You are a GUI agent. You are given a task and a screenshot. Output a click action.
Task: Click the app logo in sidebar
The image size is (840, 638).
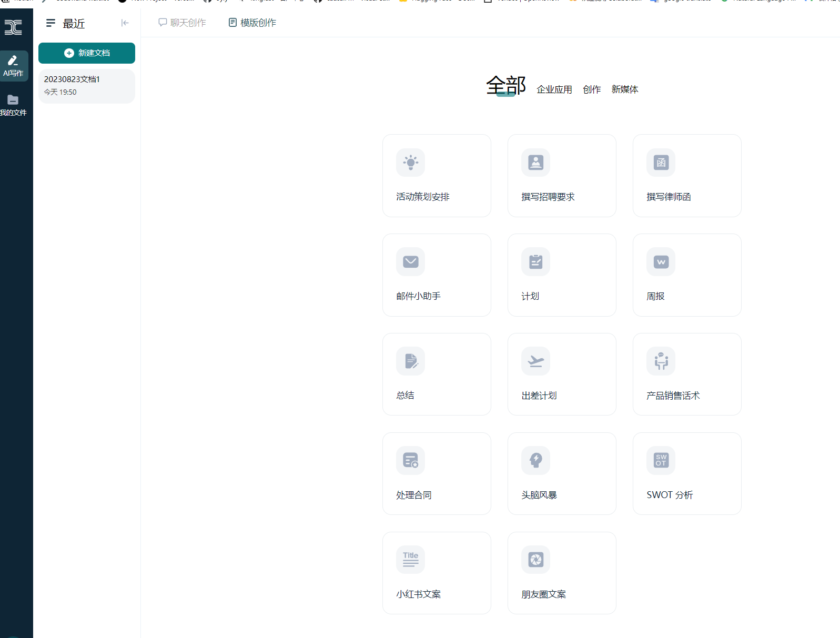tap(13, 27)
